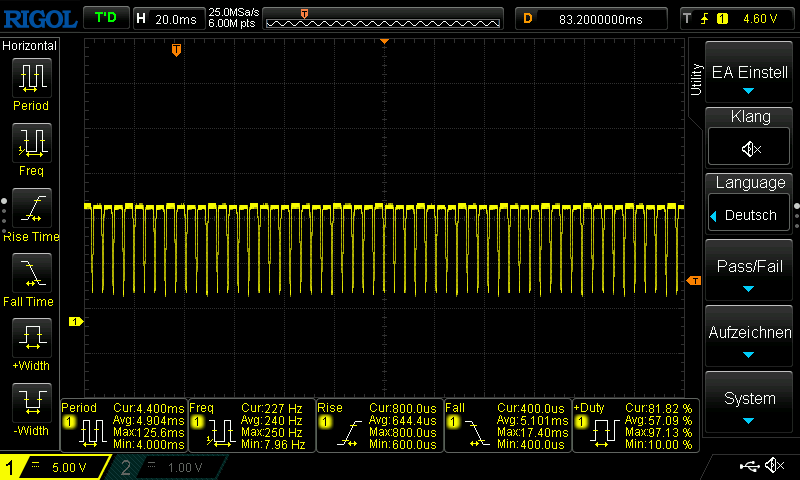Select the Period measurement icon

[x=31, y=79]
